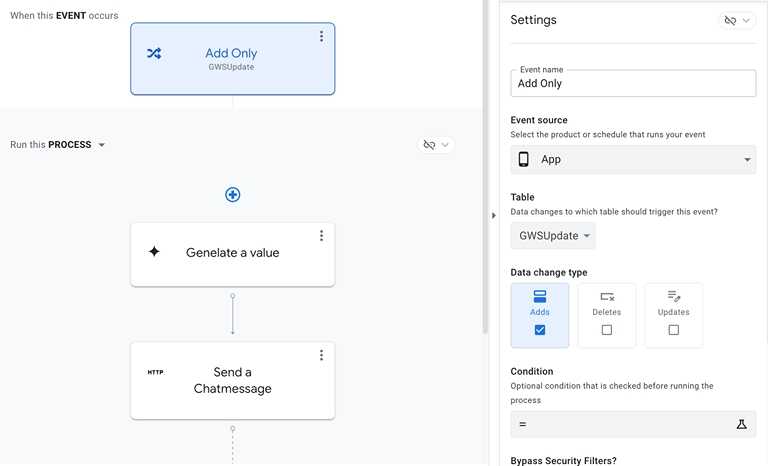This screenshot has height=466, width=768.
Task: Open the Genelate a value three-dot menu
Action: tap(321, 236)
